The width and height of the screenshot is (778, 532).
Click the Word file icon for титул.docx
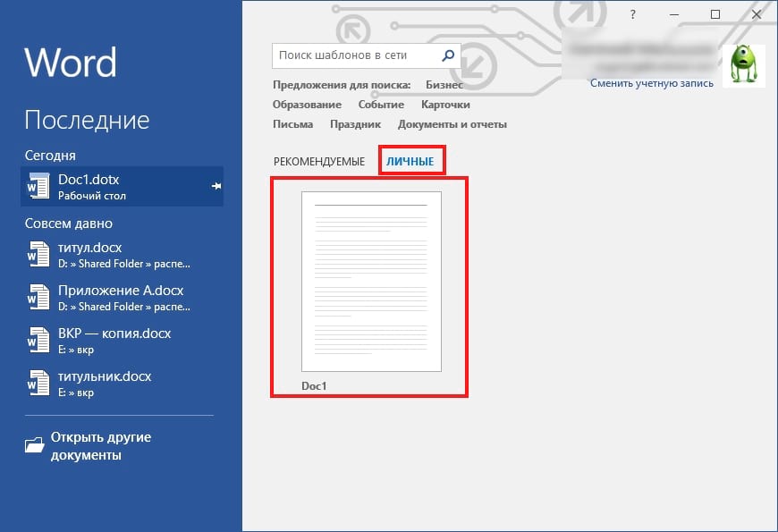tap(38, 255)
